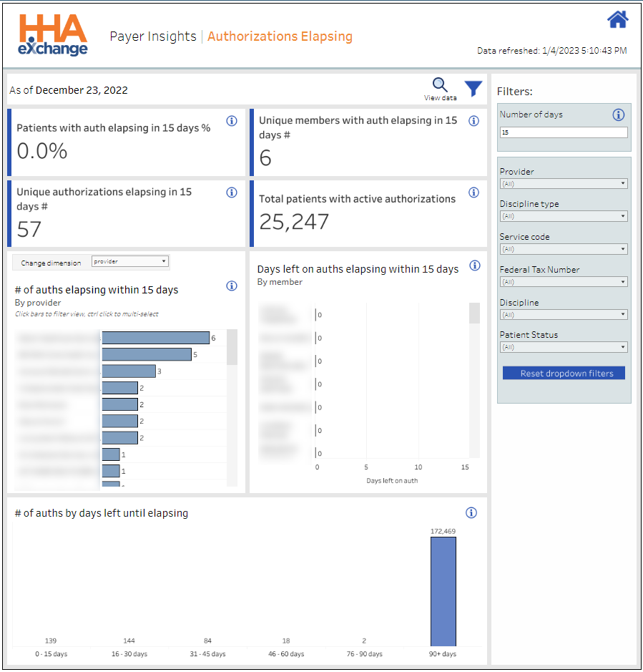Image resolution: width=643 pixels, height=672 pixels.
Task: Click the 57 unique authorizations value
Action: tap(29, 229)
